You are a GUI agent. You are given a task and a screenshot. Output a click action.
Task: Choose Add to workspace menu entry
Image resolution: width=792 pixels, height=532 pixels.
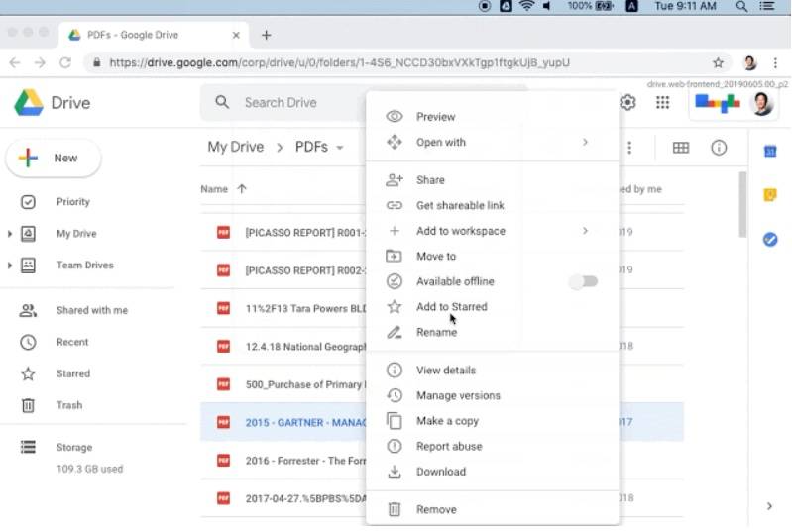coord(493,231)
